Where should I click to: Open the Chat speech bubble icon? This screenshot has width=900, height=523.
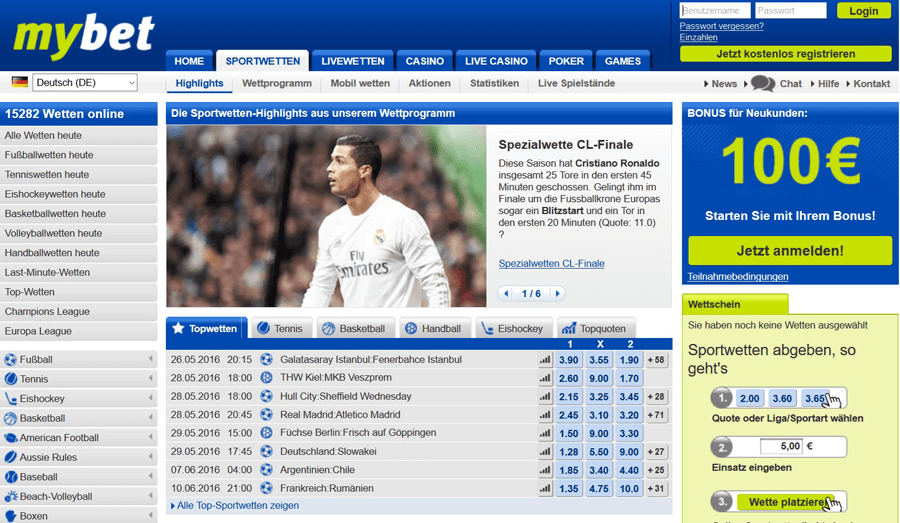click(763, 83)
